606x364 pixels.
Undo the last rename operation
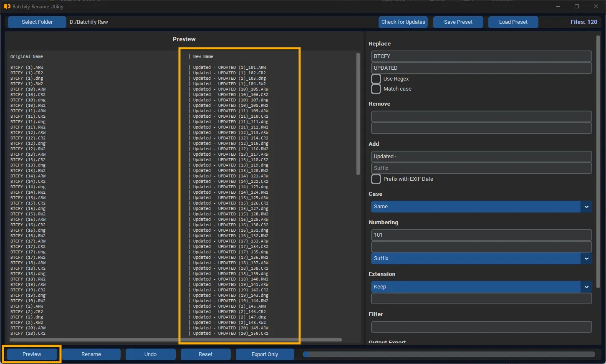click(x=150, y=354)
